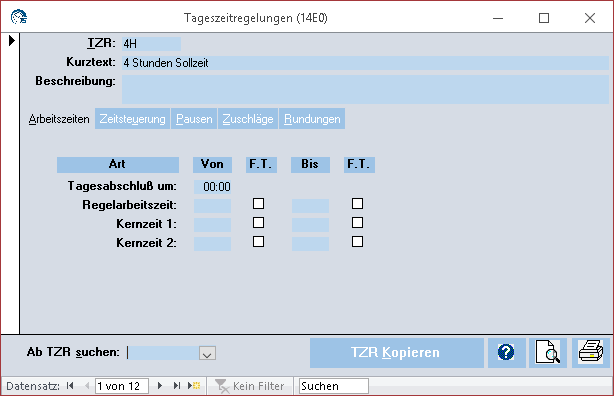Jump to last record arrow
Screen dimensions: 614x396
[x=177, y=386]
